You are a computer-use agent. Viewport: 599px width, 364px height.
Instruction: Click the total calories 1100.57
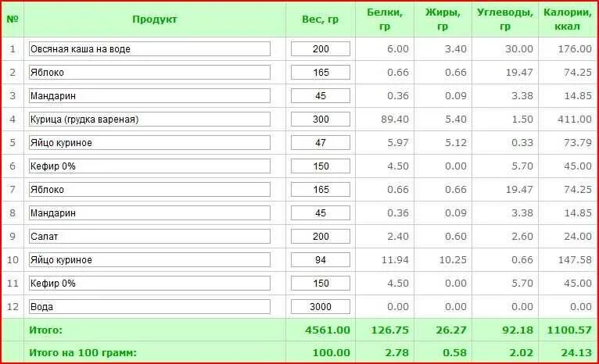[x=569, y=330]
